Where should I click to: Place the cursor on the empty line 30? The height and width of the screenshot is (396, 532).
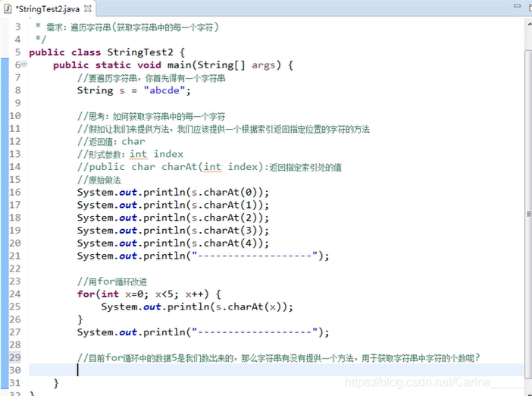pos(276,370)
